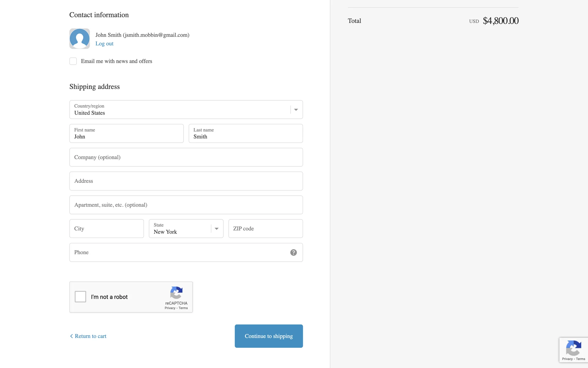Click the Country/region dropdown arrow
The image size is (588, 368).
296,110
